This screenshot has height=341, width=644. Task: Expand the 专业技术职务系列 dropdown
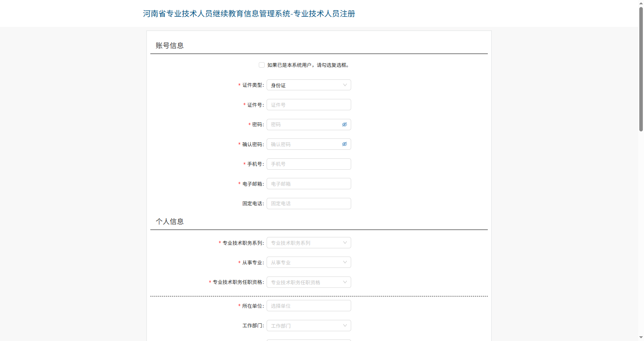pos(304,243)
